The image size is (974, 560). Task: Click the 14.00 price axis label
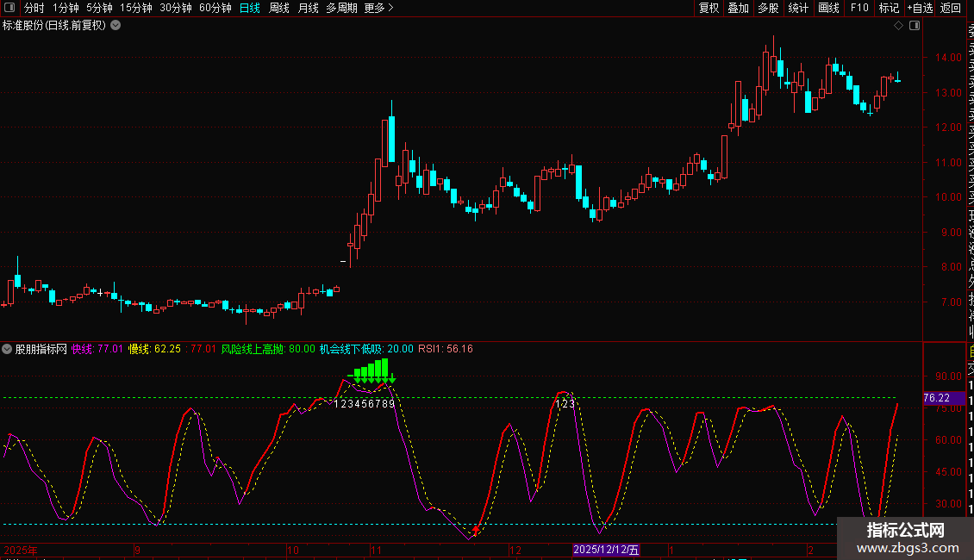click(948, 57)
